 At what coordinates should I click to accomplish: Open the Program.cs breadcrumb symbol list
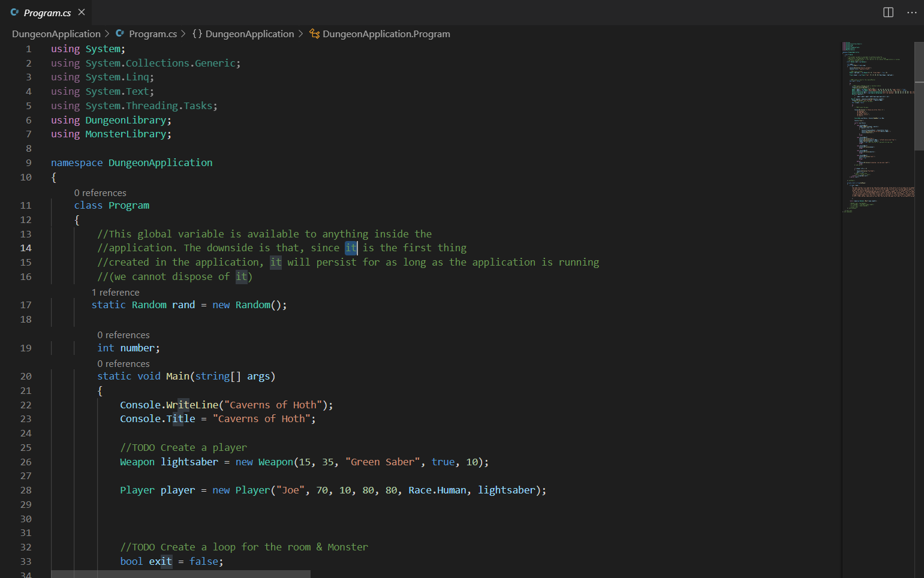point(153,34)
